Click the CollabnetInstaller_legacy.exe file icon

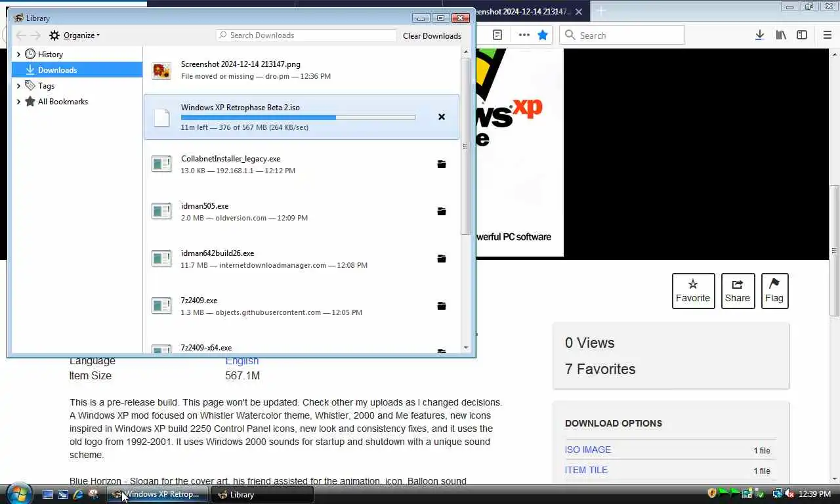click(x=161, y=164)
